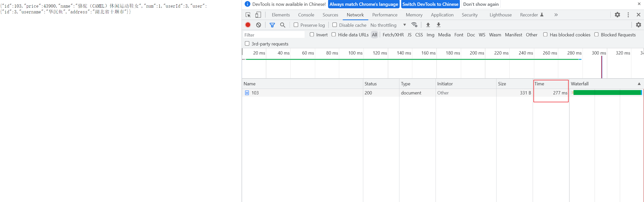The height and width of the screenshot is (202, 644).
Task: Filter requests by Font type
Action: point(459,35)
